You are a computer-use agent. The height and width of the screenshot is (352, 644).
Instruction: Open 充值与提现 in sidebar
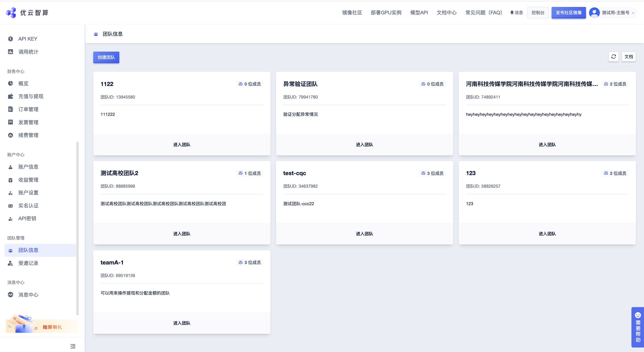coord(30,96)
